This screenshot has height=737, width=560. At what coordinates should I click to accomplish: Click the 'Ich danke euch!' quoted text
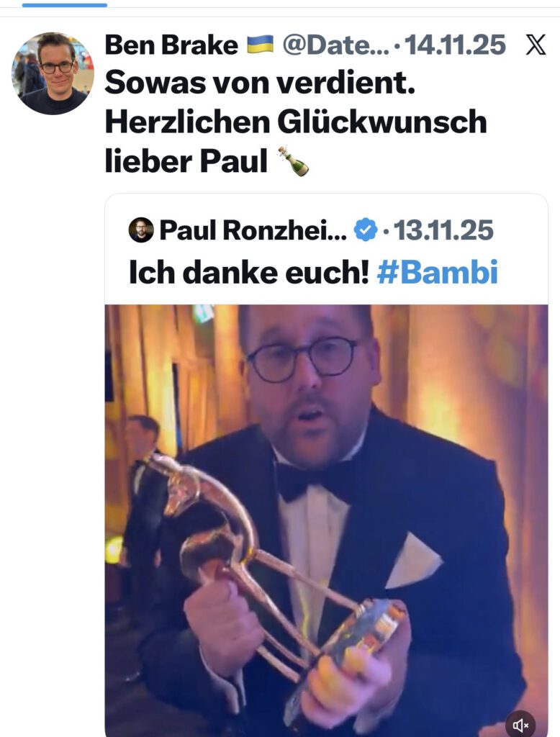[x=249, y=273]
